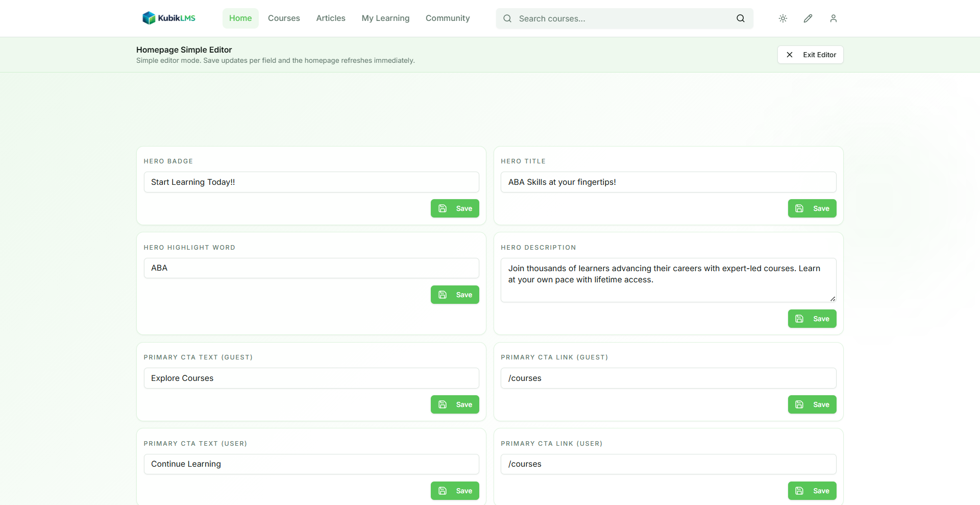Viewport: 980px width, 505px height.
Task: Click the Hero Badge input 'Start Learning Today!!'
Action: click(311, 182)
